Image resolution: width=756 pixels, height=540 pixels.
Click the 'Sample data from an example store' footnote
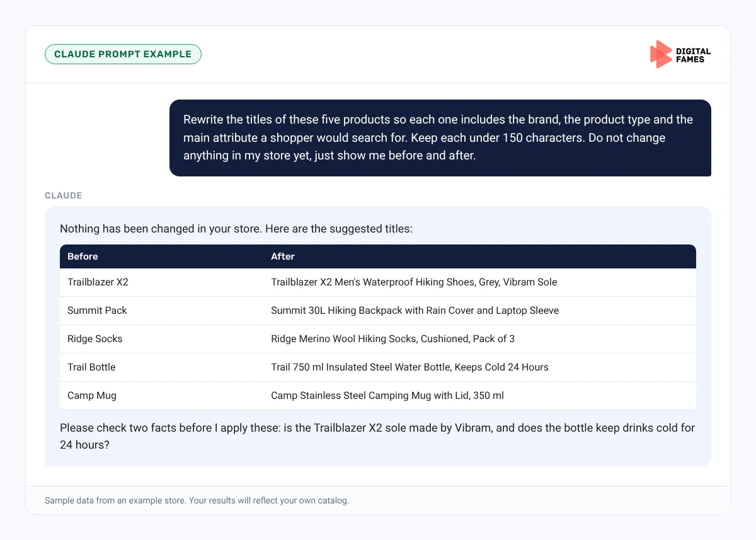coord(197,501)
